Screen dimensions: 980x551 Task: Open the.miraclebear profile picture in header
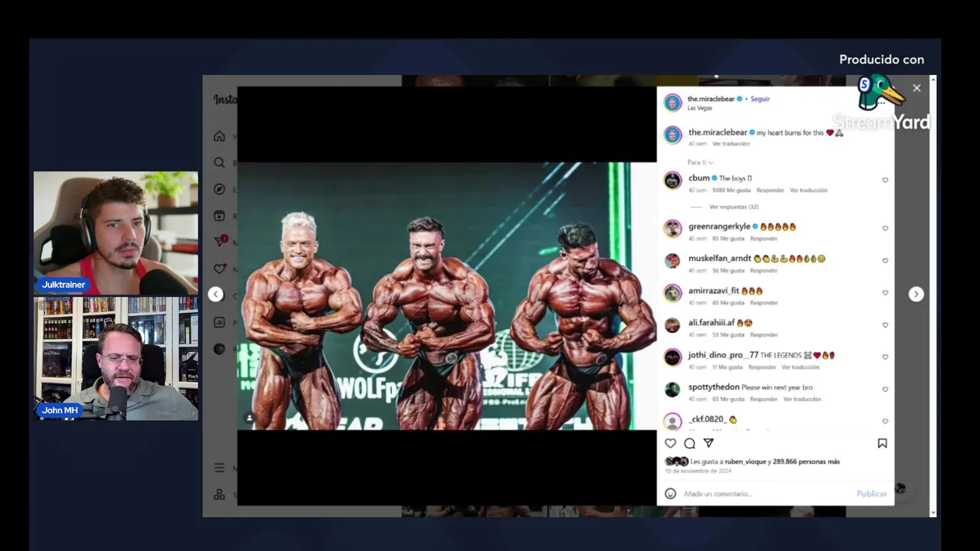point(673,103)
